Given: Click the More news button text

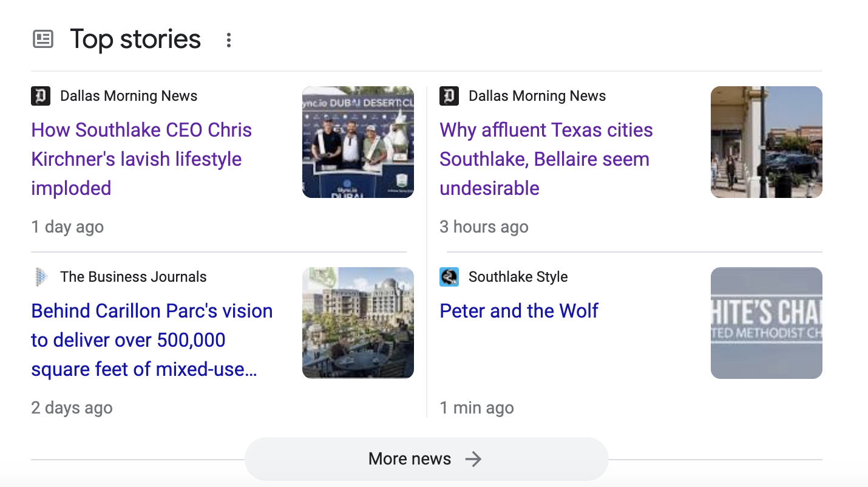Looking at the screenshot, I should [409, 459].
